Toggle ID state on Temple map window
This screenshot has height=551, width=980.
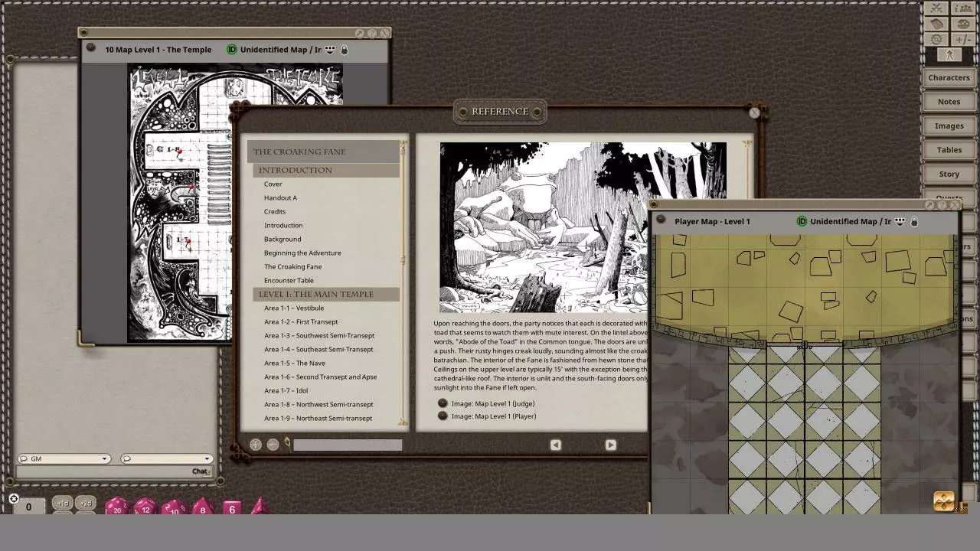(x=232, y=50)
